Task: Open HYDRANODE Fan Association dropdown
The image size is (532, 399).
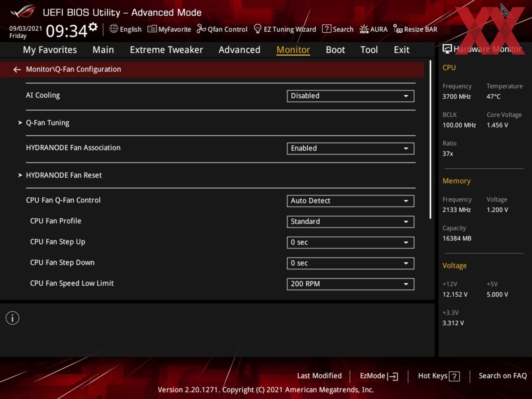Action: point(350,148)
